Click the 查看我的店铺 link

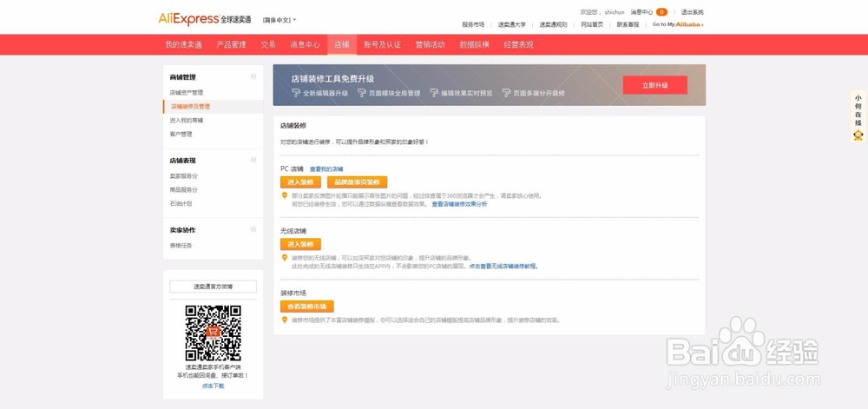326,168
